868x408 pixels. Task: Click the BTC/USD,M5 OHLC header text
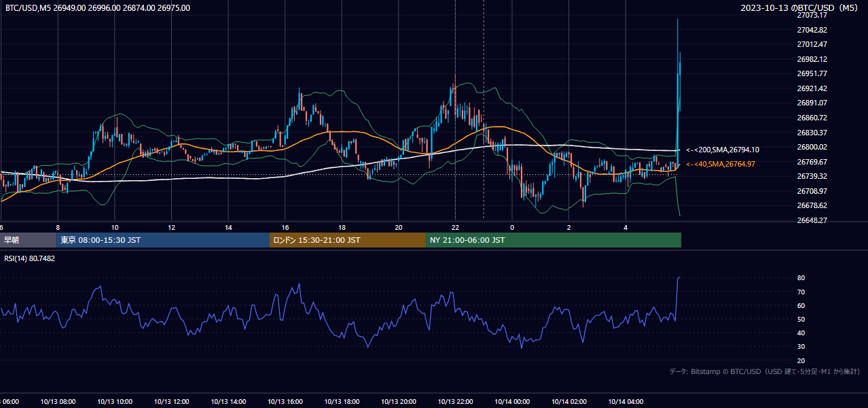pos(98,8)
